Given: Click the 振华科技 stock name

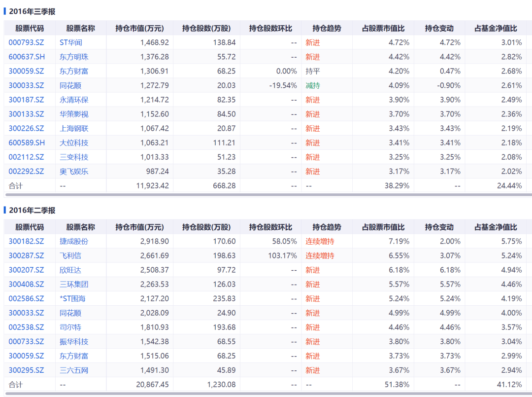Looking at the screenshot, I should [x=74, y=341].
